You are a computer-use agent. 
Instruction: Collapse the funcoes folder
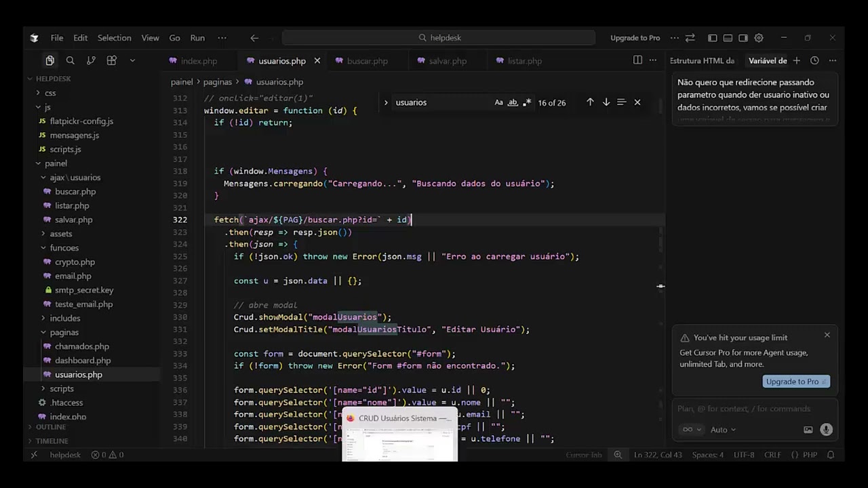(64, 248)
